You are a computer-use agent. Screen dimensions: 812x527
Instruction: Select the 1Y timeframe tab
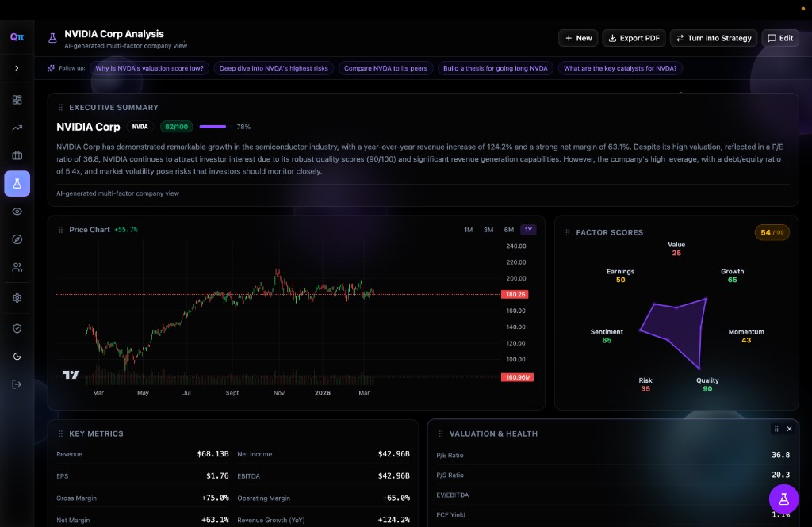pyautogui.click(x=527, y=229)
